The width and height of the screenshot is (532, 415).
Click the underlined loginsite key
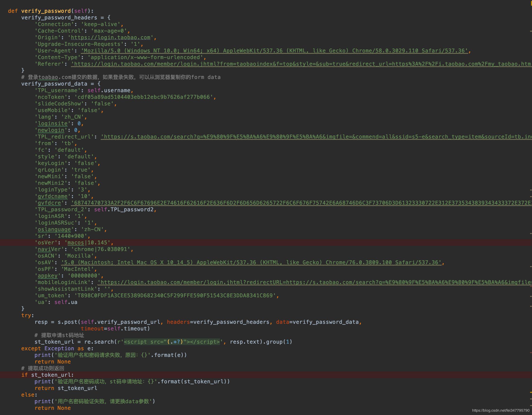point(53,123)
